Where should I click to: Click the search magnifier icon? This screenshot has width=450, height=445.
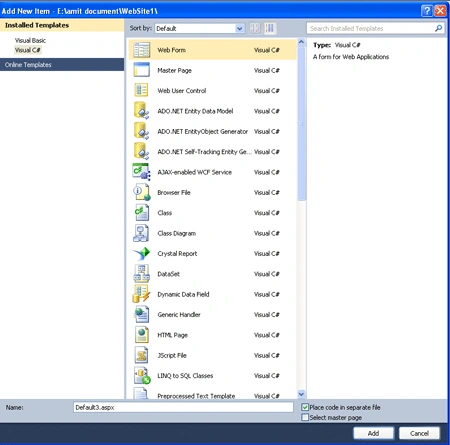(x=438, y=28)
